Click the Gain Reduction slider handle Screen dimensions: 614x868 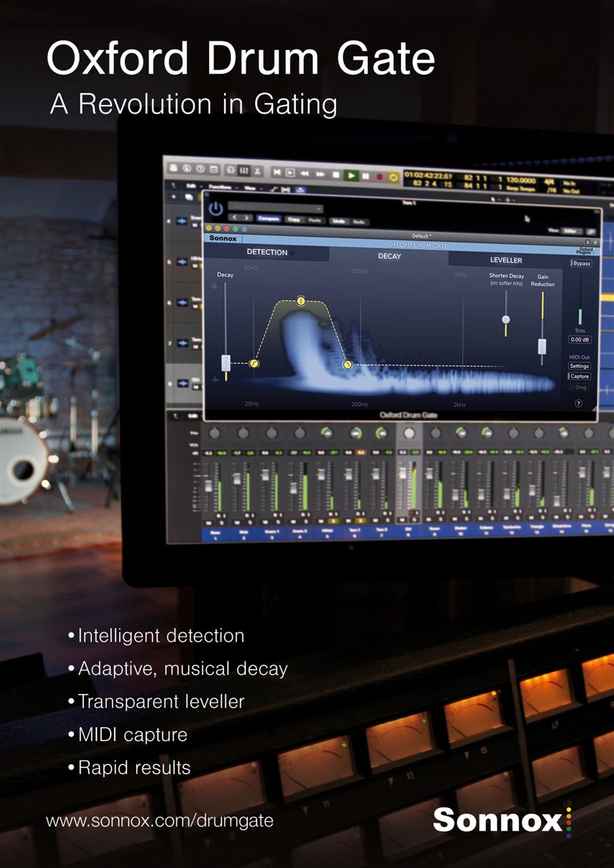point(542,347)
